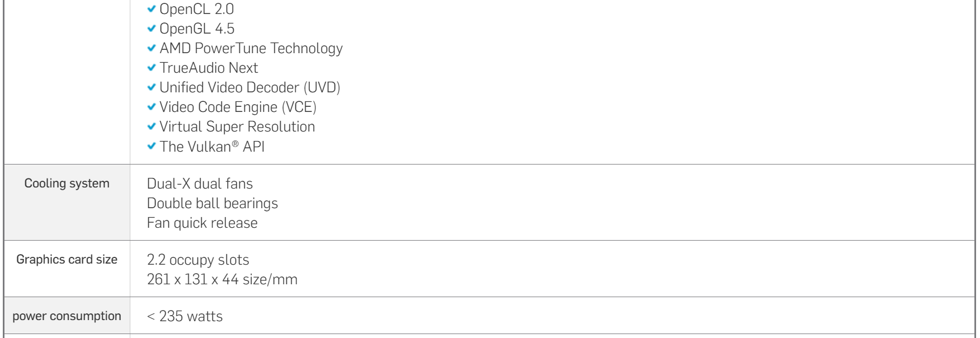The width and height of the screenshot is (980, 338).
Task: Click the Double ball bearings text
Action: (x=213, y=203)
